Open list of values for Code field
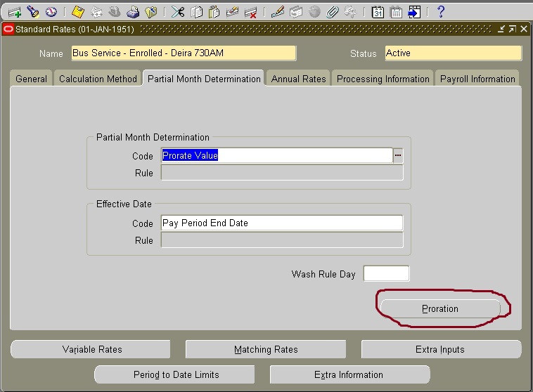The width and height of the screenshot is (533, 392). pos(398,155)
